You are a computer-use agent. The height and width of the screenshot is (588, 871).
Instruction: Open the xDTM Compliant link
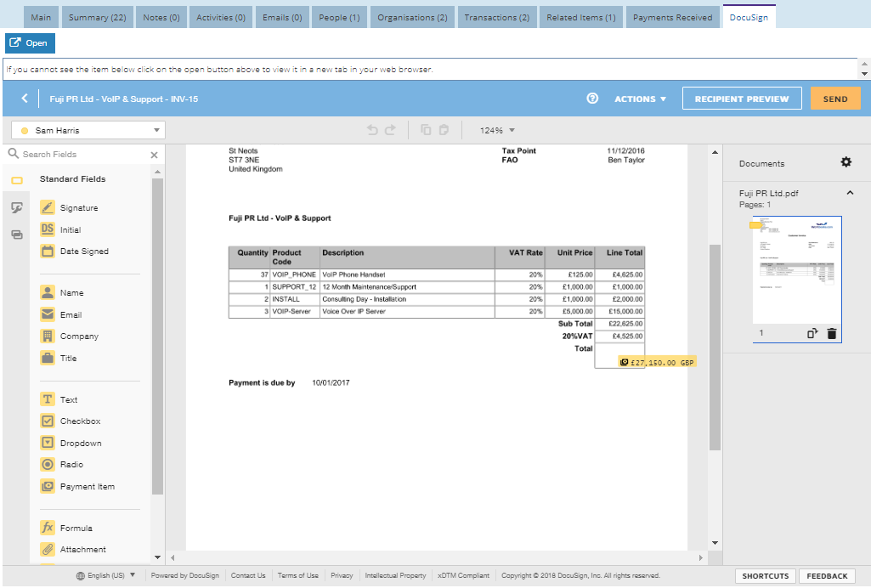463,576
